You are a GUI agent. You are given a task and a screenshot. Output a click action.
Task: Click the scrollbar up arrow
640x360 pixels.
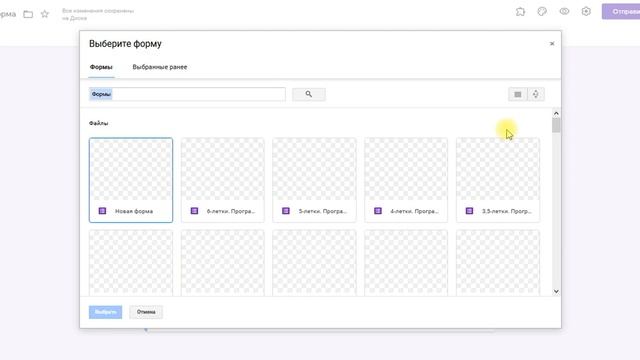tap(556, 113)
